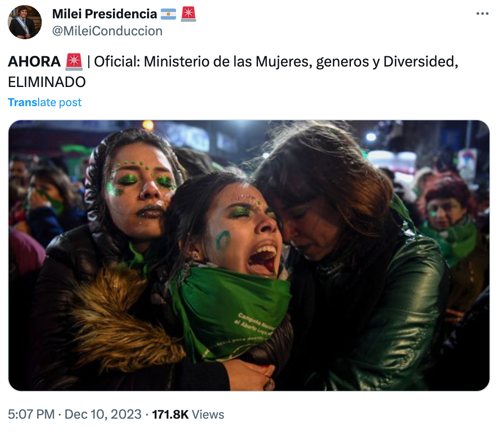Click the Translate post link
This screenshot has width=504, height=434.
(45, 102)
